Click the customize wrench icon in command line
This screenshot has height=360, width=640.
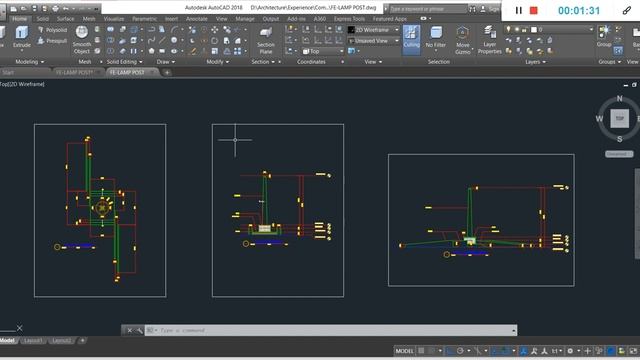coord(139,330)
